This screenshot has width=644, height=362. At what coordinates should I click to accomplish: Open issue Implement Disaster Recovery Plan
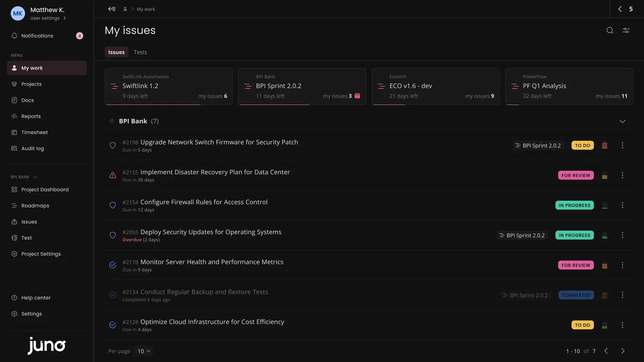(215, 172)
